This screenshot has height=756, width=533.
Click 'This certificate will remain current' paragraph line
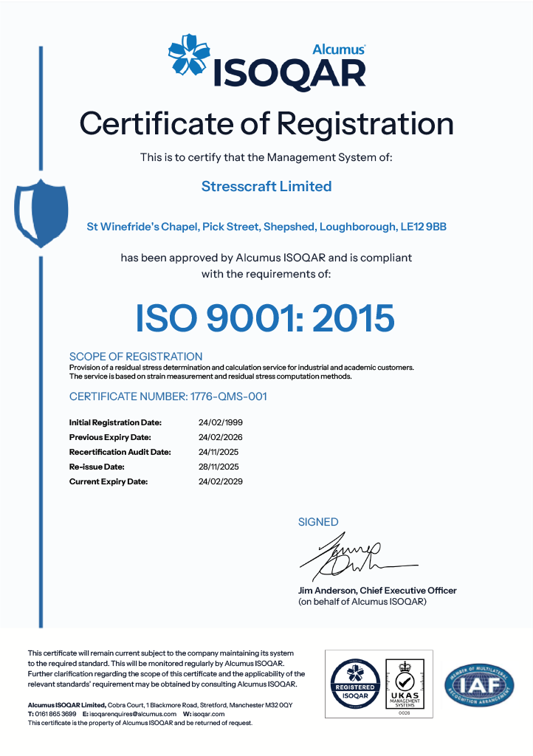click(x=160, y=653)
